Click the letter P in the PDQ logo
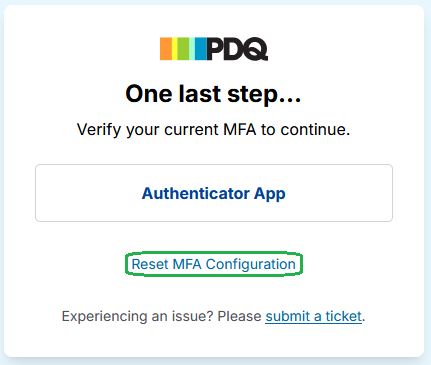 click(x=215, y=49)
